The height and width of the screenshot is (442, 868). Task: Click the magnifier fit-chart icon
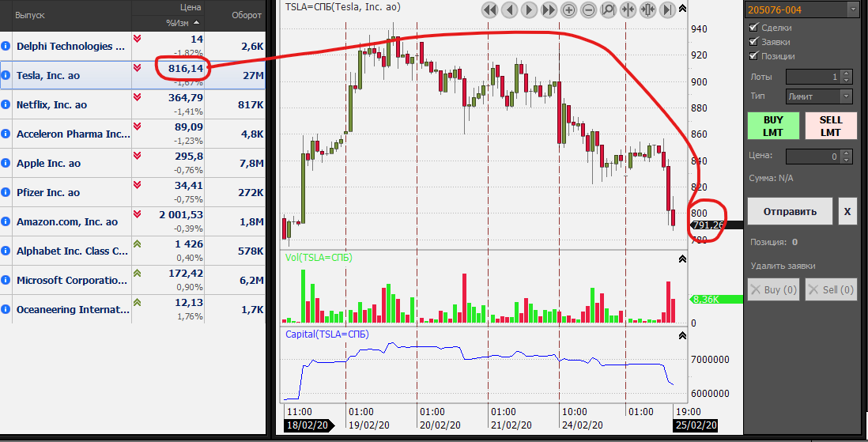coord(608,9)
